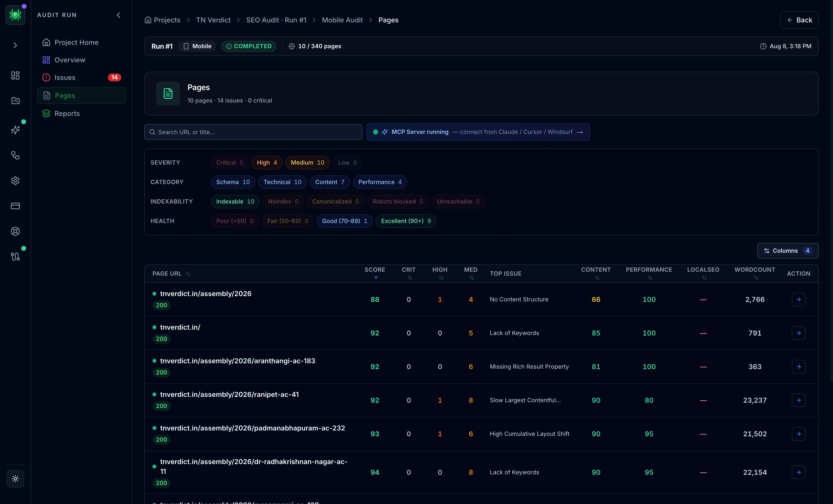Filter by Canonicalized pages
Viewport: 833px width, 504px height.
point(335,201)
